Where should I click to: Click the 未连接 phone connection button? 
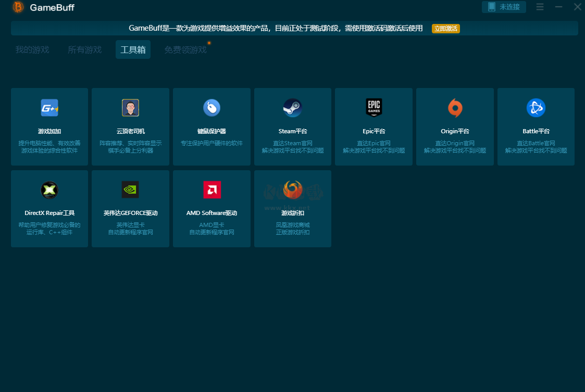pos(504,7)
